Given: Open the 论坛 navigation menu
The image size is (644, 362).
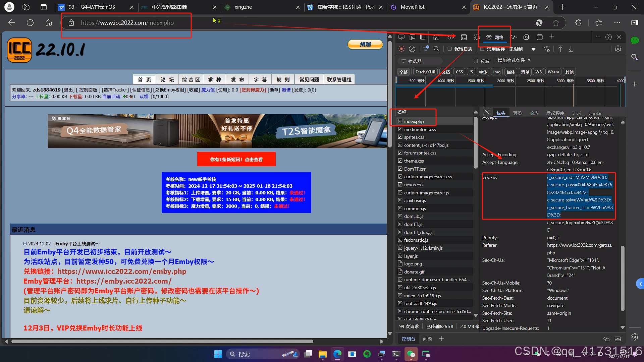Looking at the screenshot, I should pos(167,79).
